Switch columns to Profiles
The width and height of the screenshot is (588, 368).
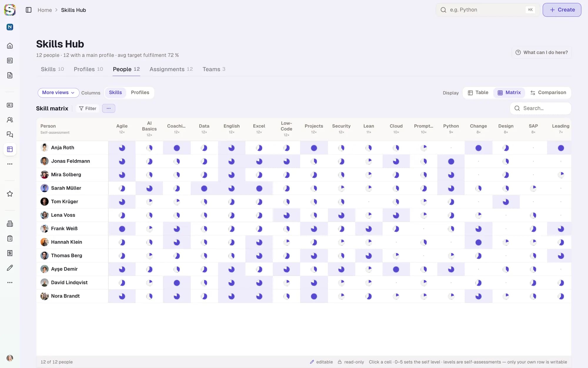(x=140, y=92)
